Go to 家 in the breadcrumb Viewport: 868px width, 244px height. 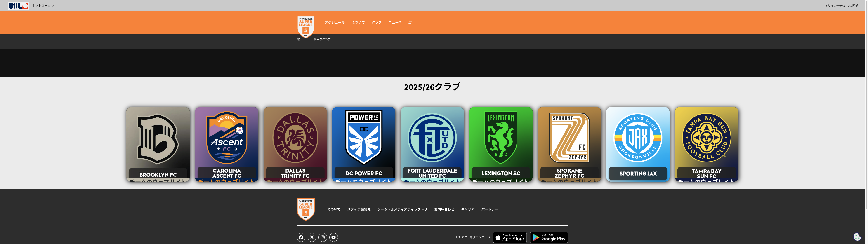(x=298, y=40)
